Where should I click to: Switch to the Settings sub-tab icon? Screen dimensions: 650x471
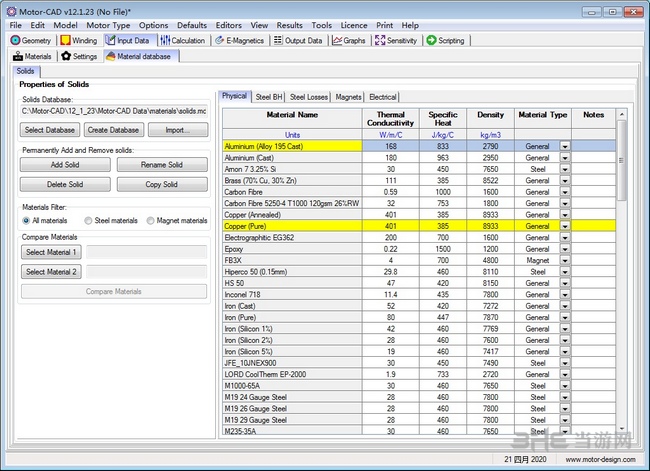click(x=66, y=56)
